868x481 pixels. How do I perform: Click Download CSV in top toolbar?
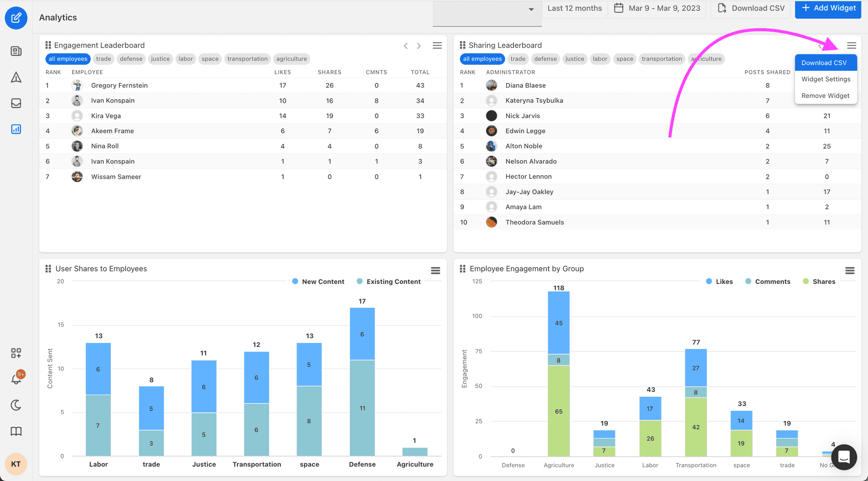tap(751, 8)
